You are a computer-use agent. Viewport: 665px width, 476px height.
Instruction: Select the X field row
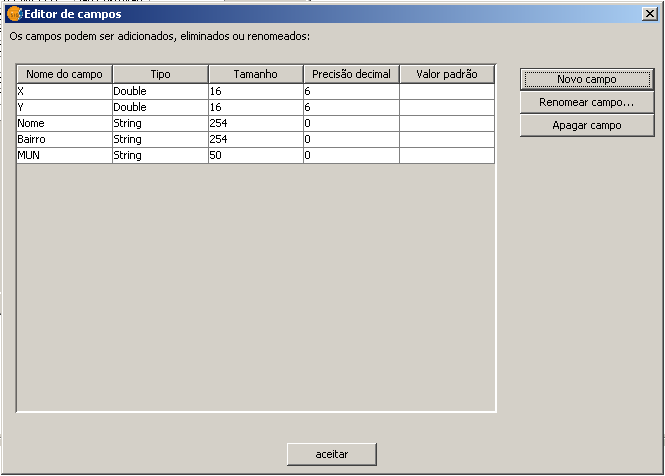[64, 91]
